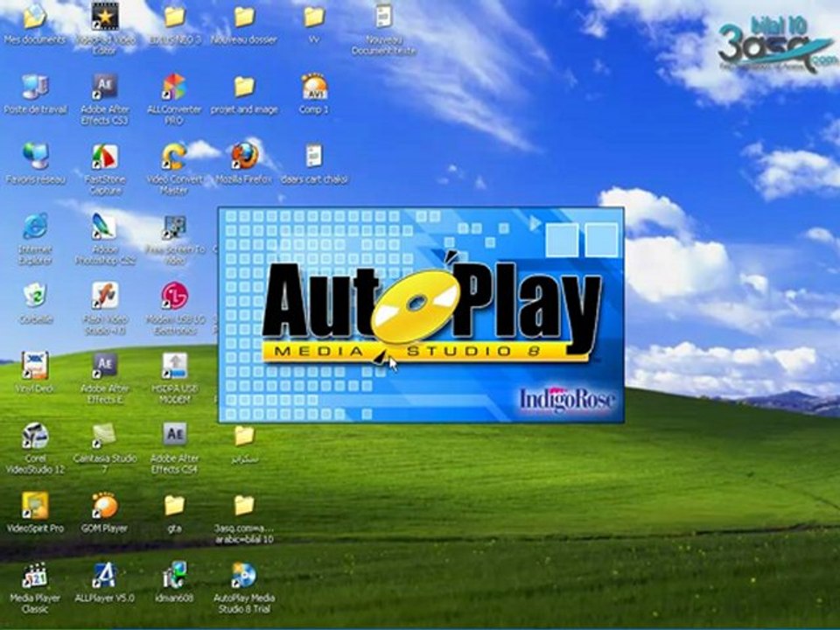This screenshot has width=840, height=630.
Task: Open the folder named vv
Action: (314, 17)
